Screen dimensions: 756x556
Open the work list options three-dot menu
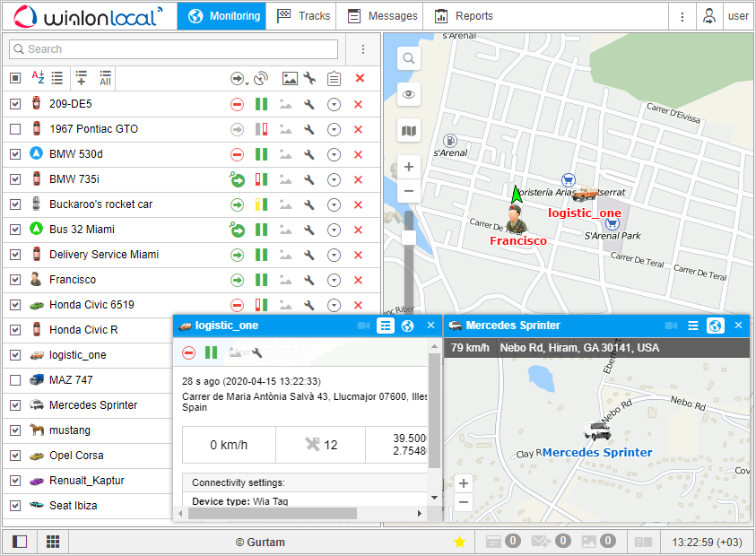point(363,49)
